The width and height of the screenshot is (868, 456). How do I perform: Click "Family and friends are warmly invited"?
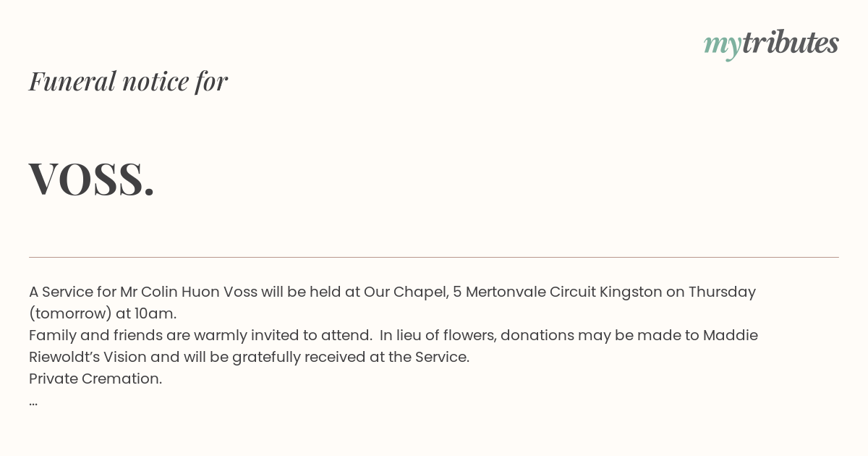pos(163,335)
